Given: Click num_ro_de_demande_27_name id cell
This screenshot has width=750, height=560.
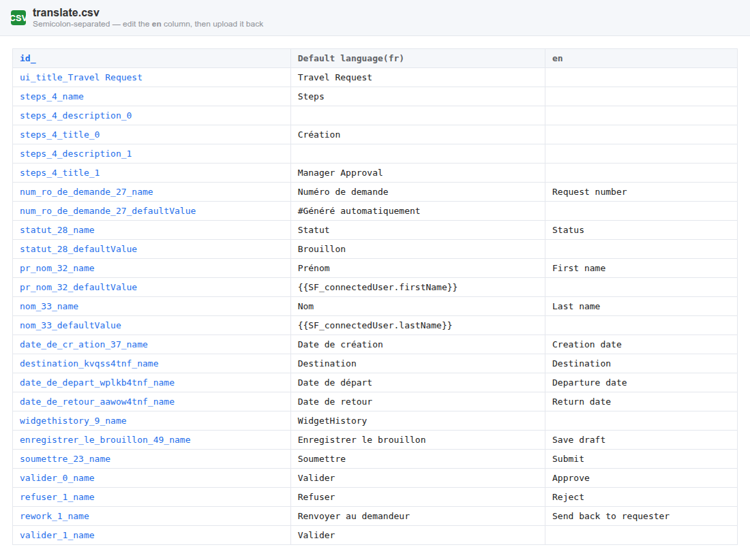Looking at the screenshot, I should pos(151,192).
